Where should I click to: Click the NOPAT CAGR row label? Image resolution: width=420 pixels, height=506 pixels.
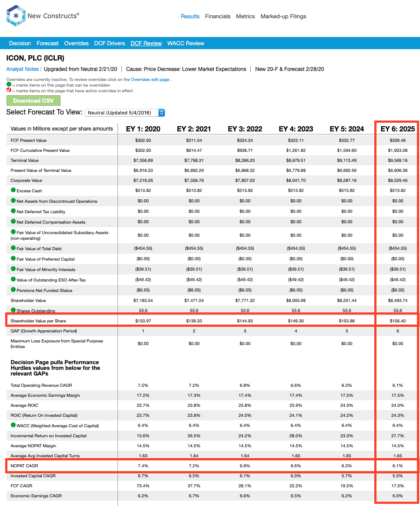tap(24, 466)
